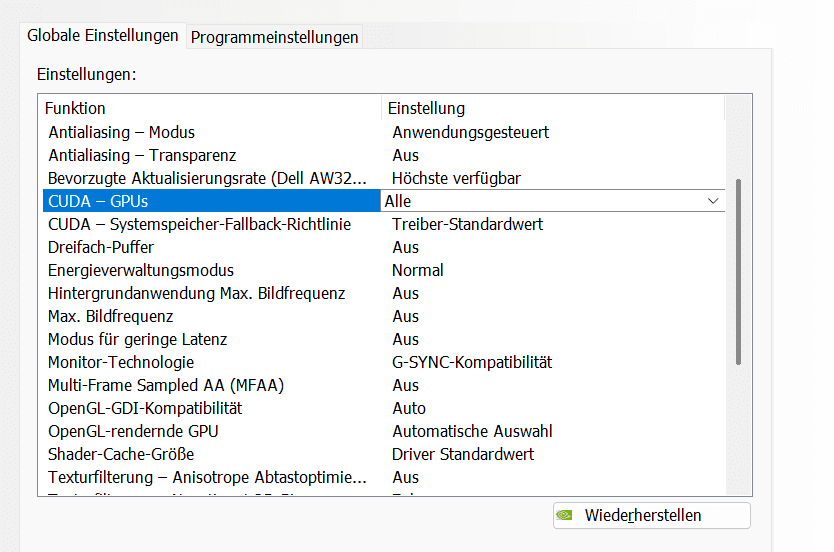The width and height of the screenshot is (834, 552).
Task: Click the G-SYNC-Kompatibilität setting value
Action: point(472,362)
